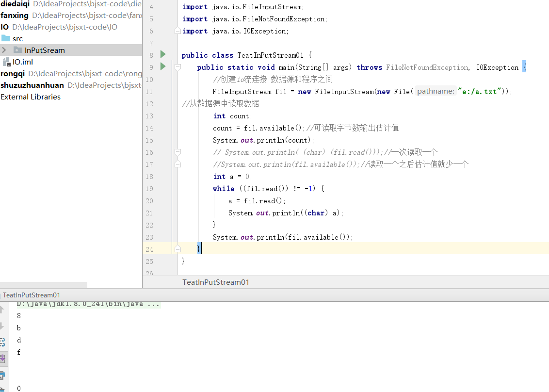Click the output letter d in console

click(x=18, y=340)
